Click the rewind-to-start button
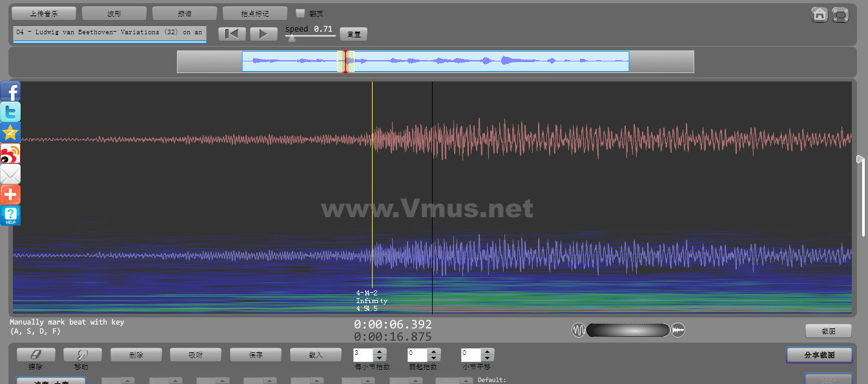 (x=231, y=34)
